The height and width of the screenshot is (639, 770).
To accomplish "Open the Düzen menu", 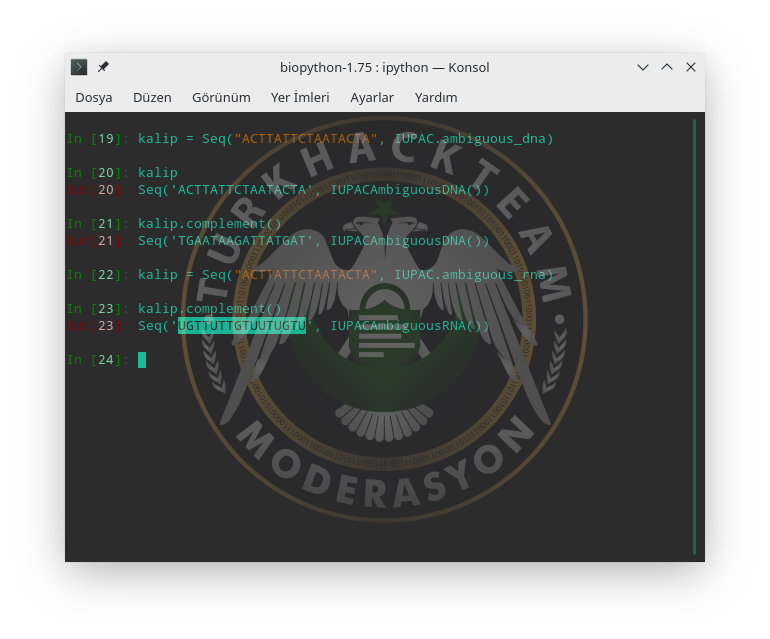I will (x=152, y=98).
